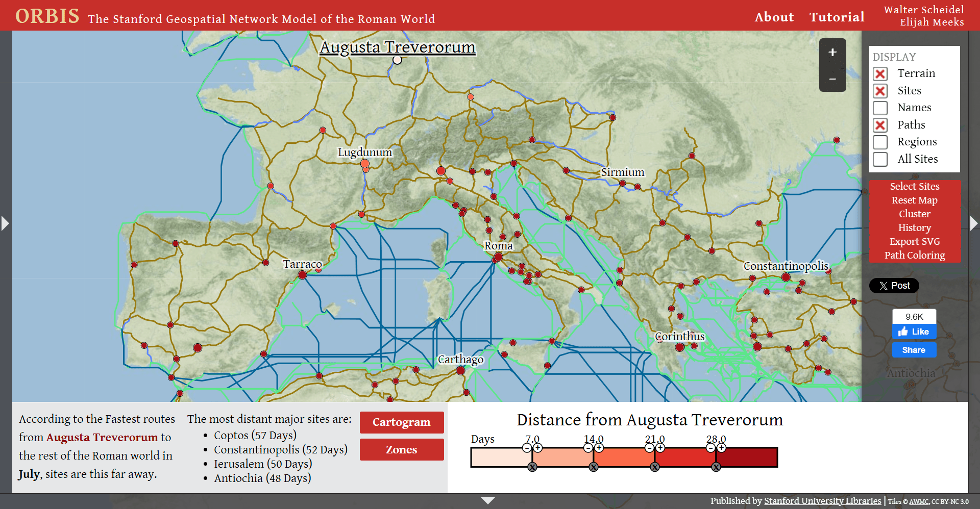Open the Tutorial menu item

[837, 17]
